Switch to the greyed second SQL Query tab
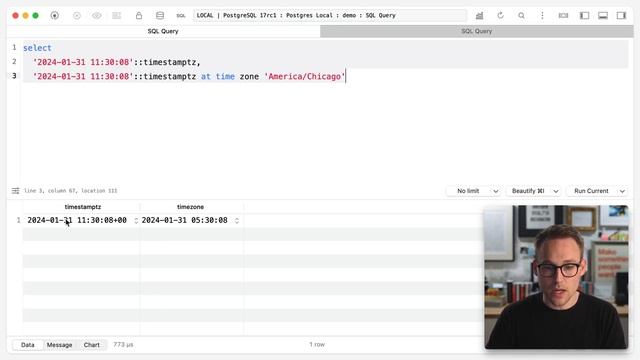 pos(477,31)
